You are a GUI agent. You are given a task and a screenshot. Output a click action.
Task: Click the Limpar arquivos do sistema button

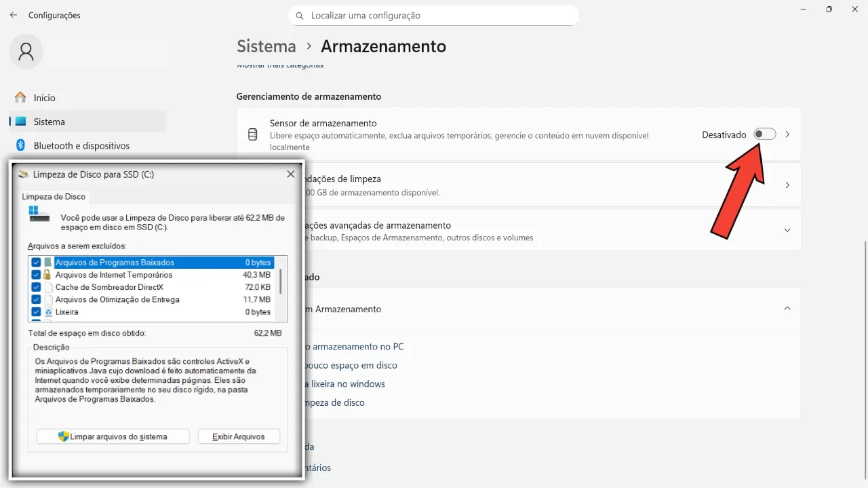coord(112,436)
